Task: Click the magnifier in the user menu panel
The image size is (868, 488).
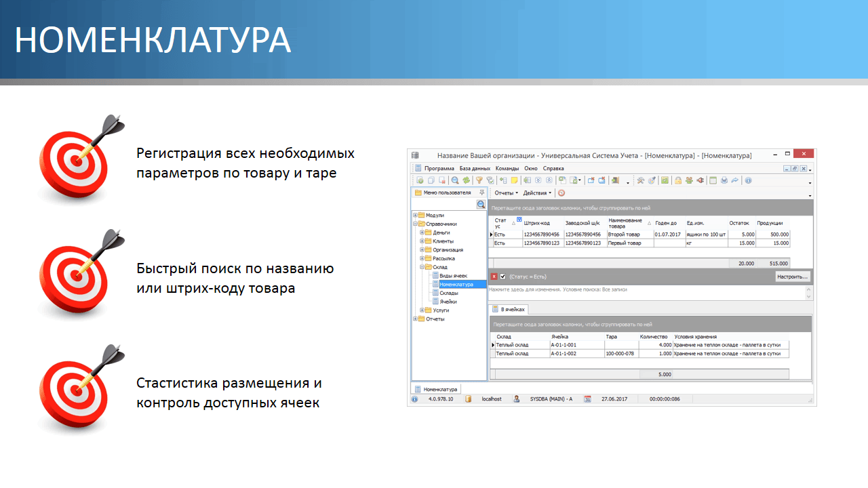Action: pyautogui.click(x=481, y=204)
